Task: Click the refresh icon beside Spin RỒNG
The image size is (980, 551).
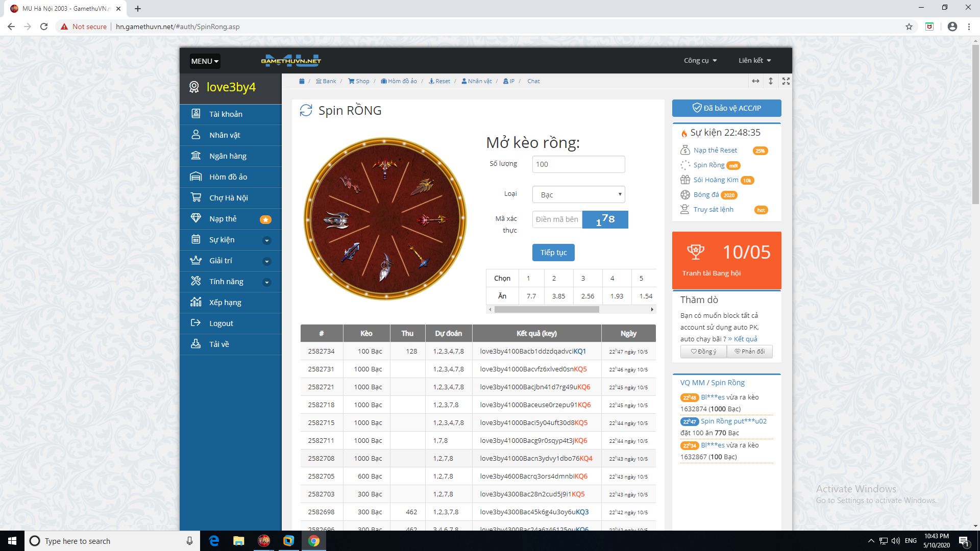Action: pos(306,110)
